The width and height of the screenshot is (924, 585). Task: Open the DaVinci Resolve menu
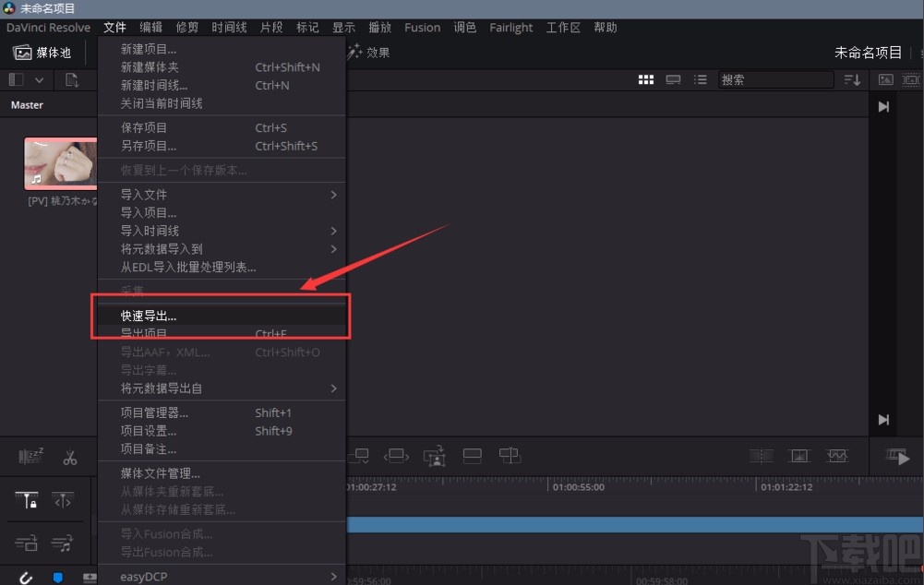48,27
